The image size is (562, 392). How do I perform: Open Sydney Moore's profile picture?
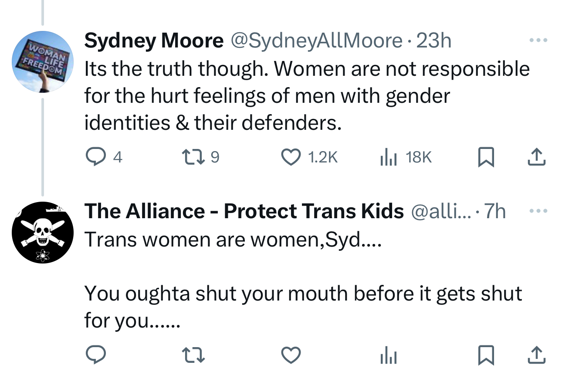point(42,61)
